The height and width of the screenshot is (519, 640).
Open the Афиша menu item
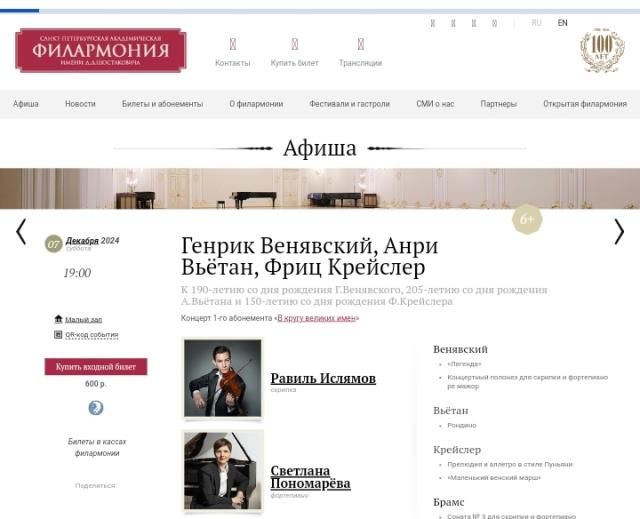[x=26, y=104]
